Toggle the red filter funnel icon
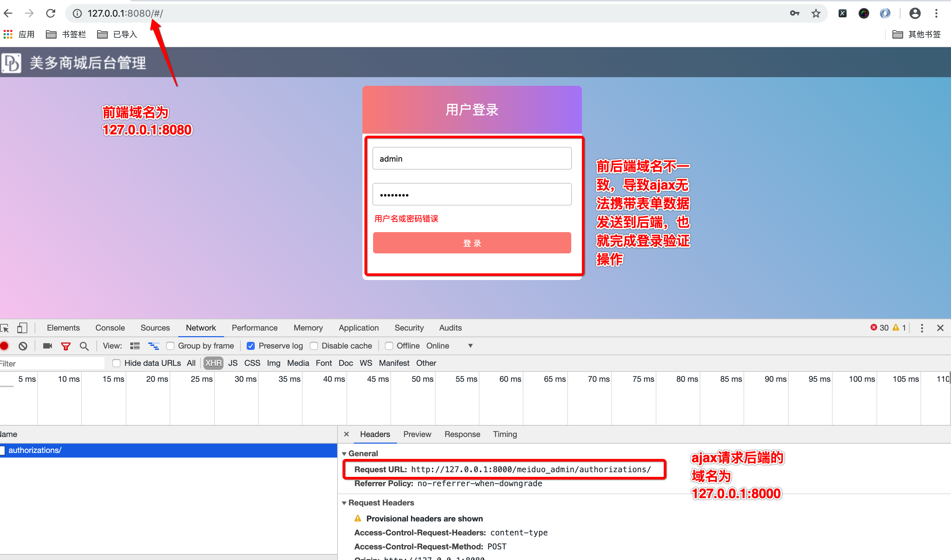The width and height of the screenshot is (951, 560). pos(66,346)
